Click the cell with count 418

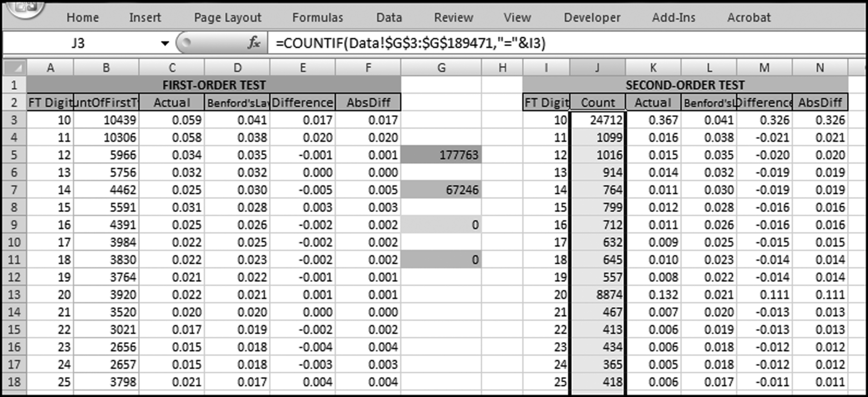[x=597, y=382]
